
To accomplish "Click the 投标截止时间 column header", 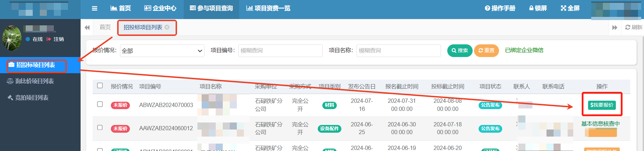I will click(x=448, y=87).
